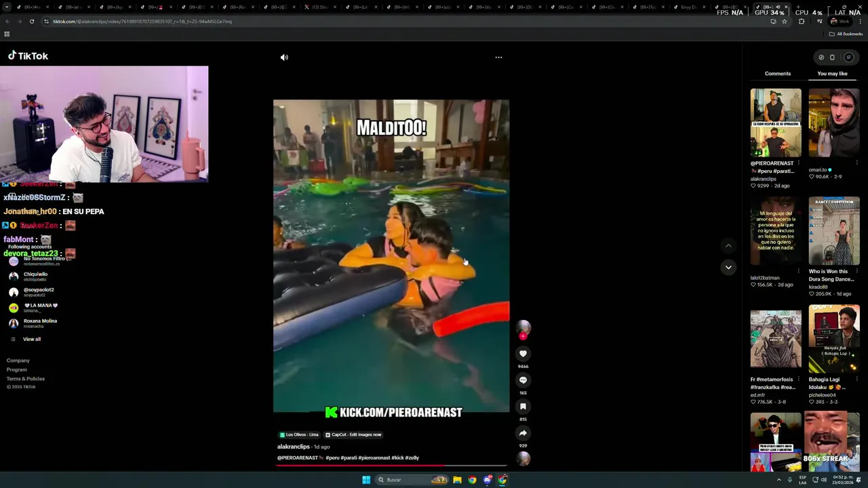Save video with bookmark icon
The height and width of the screenshot is (488, 868).
(x=523, y=407)
